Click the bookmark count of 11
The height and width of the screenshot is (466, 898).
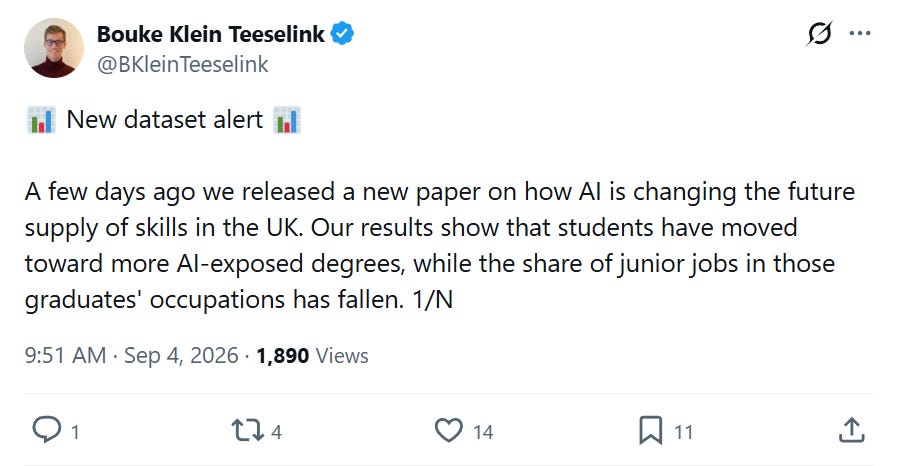(683, 432)
